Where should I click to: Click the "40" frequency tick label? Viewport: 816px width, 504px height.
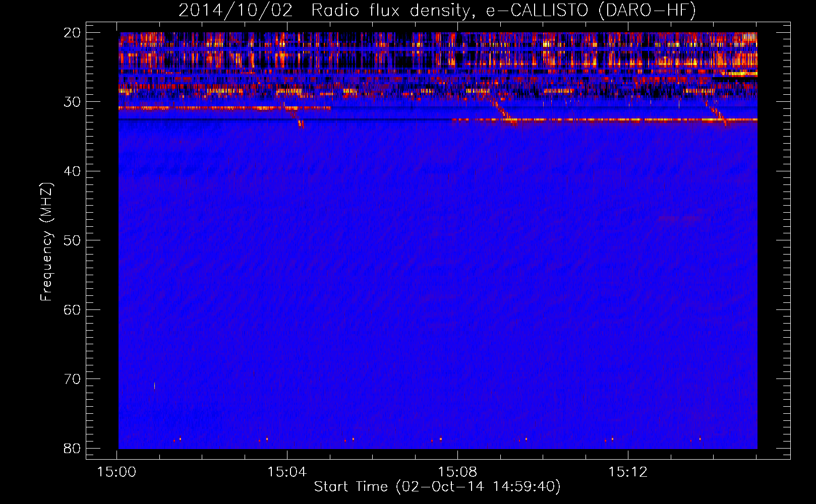tap(72, 171)
